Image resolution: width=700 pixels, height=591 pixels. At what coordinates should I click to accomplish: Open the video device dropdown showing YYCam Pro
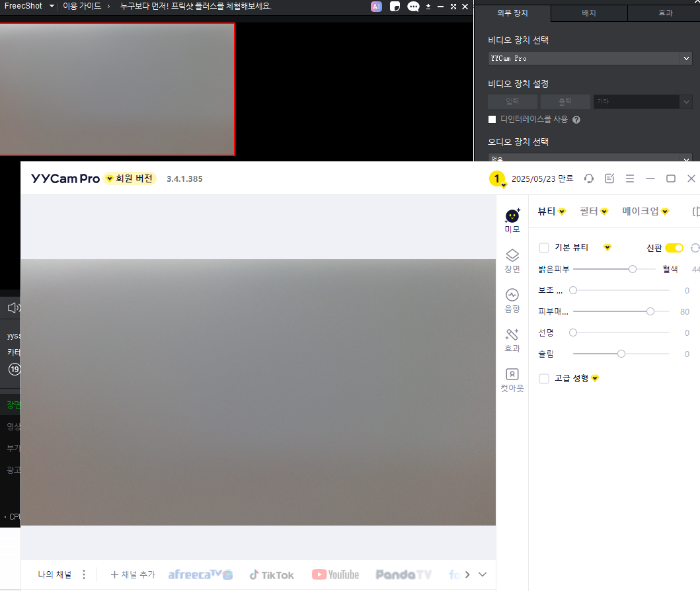coord(590,58)
